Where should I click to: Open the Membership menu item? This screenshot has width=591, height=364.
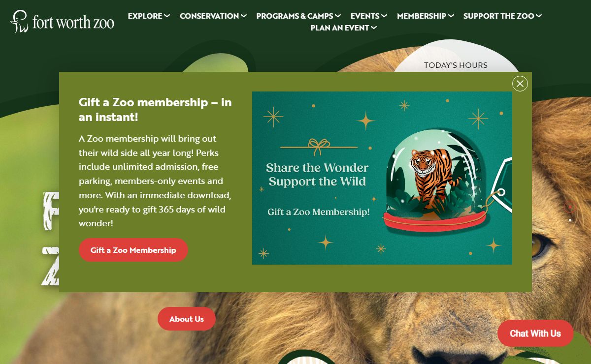(x=426, y=16)
